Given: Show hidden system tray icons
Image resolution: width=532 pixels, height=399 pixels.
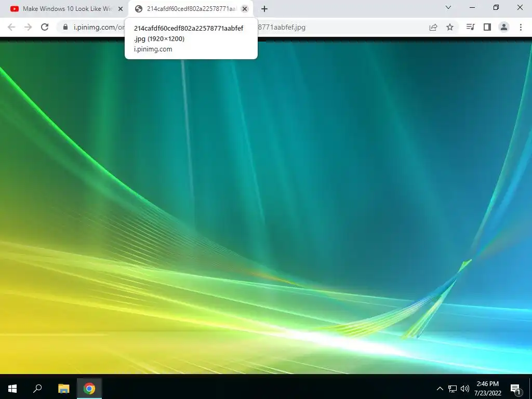Looking at the screenshot, I should coord(440,389).
